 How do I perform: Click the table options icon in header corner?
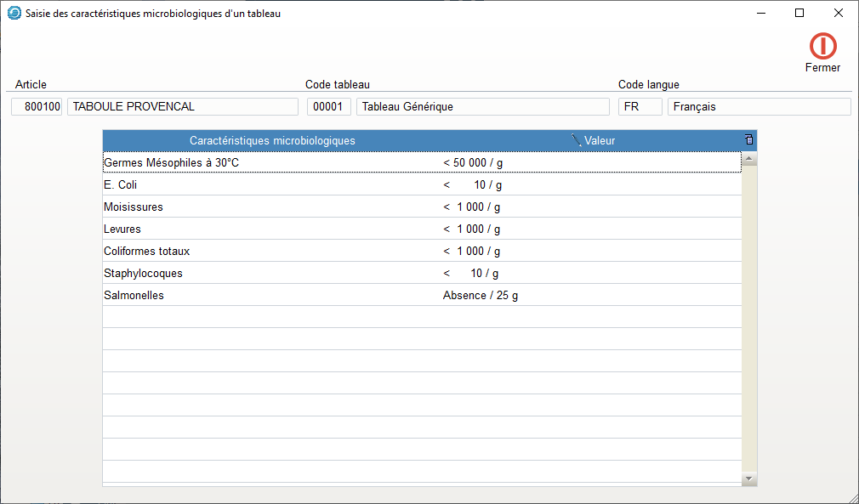748,140
